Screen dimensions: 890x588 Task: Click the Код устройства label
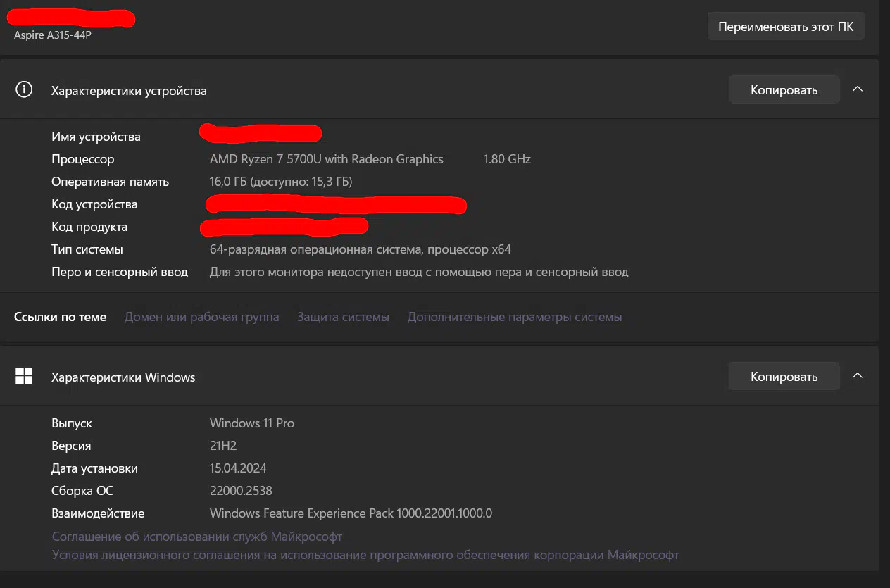[x=94, y=204]
